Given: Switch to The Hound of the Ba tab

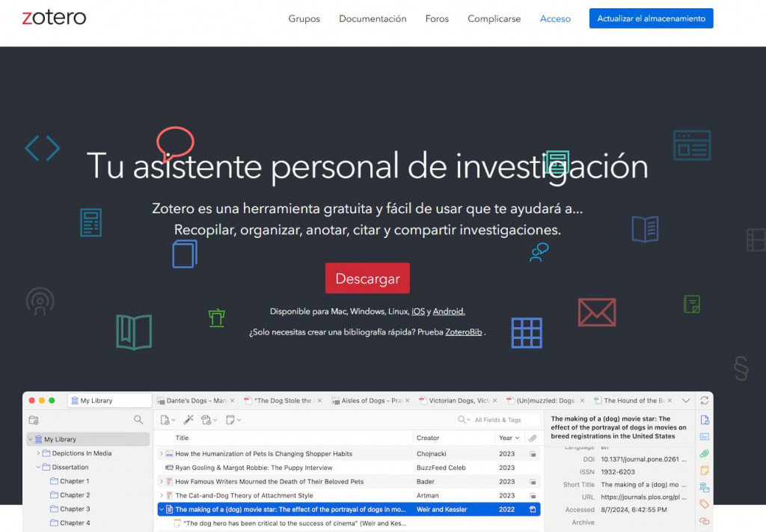Looking at the screenshot, I should [x=634, y=400].
